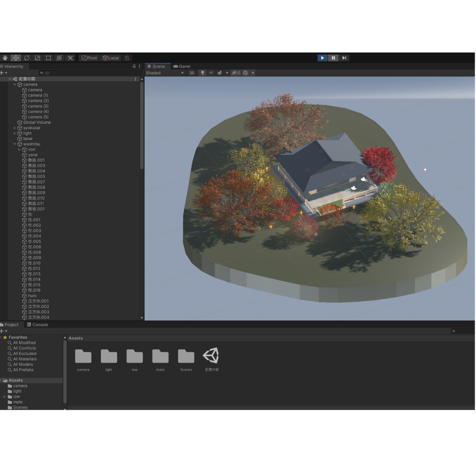Start play mode
The width and height of the screenshot is (476, 476).
pyautogui.click(x=323, y=58)
